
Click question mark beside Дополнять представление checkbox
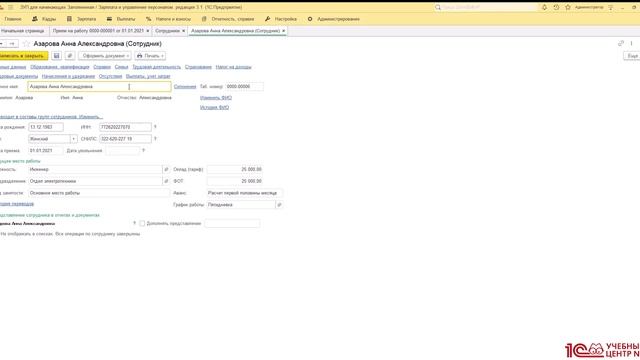click(x=134, y=223)
